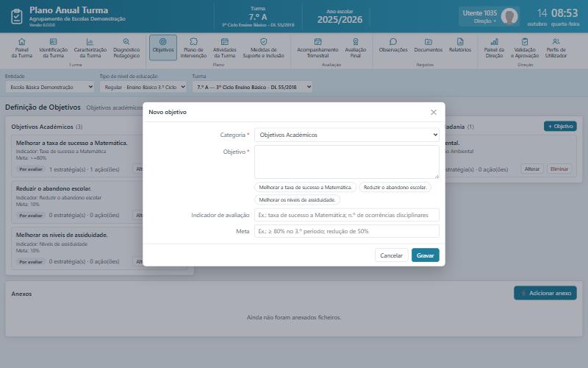Open the Categoria dropdown

[347, 135]
